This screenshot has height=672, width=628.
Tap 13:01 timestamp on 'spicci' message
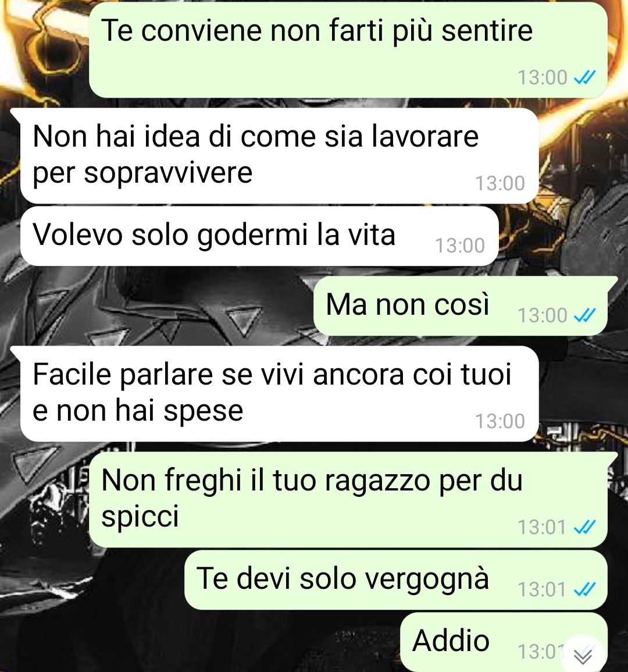[x=542, y=527]
